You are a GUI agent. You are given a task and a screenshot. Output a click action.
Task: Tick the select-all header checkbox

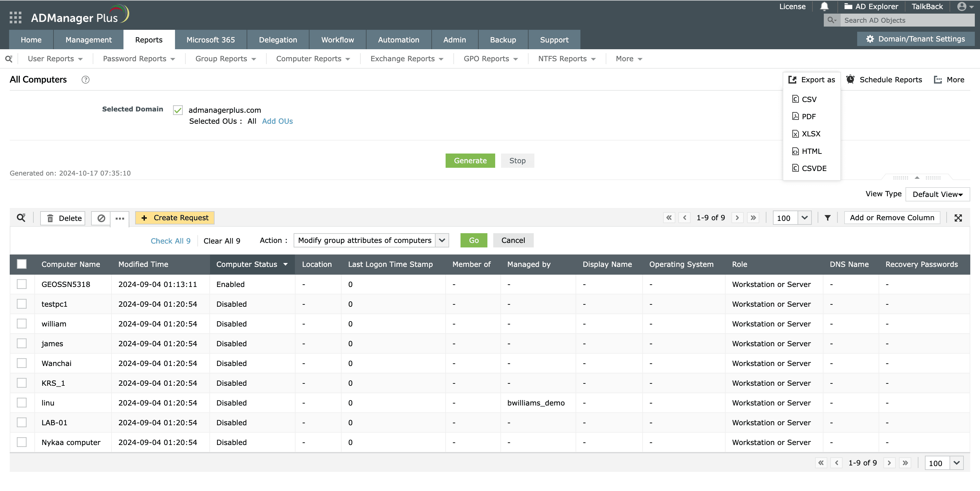(22, 264)
